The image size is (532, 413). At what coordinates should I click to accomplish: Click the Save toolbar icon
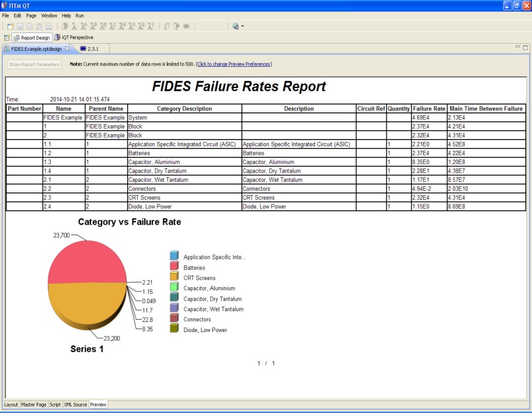click(x=20, y=27)
